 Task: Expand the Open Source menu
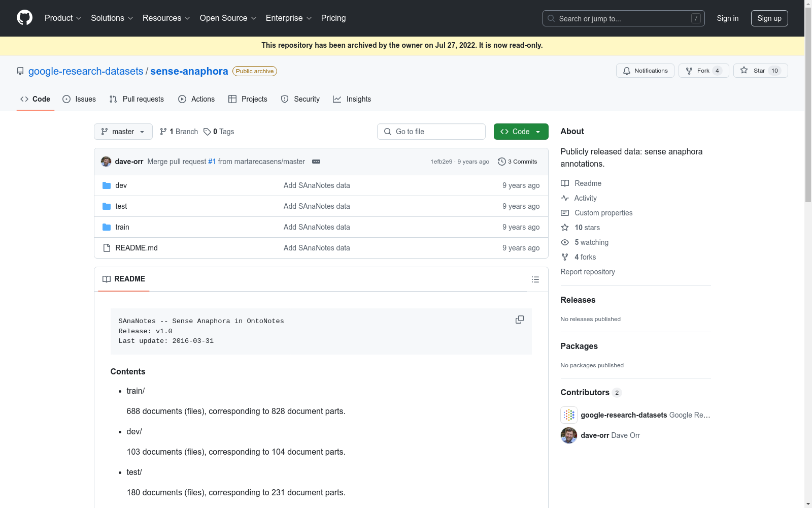pos(228,18)
